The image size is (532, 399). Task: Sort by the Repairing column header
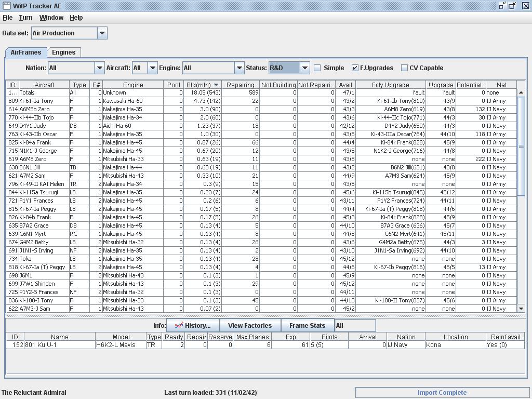tap(241, 85)
